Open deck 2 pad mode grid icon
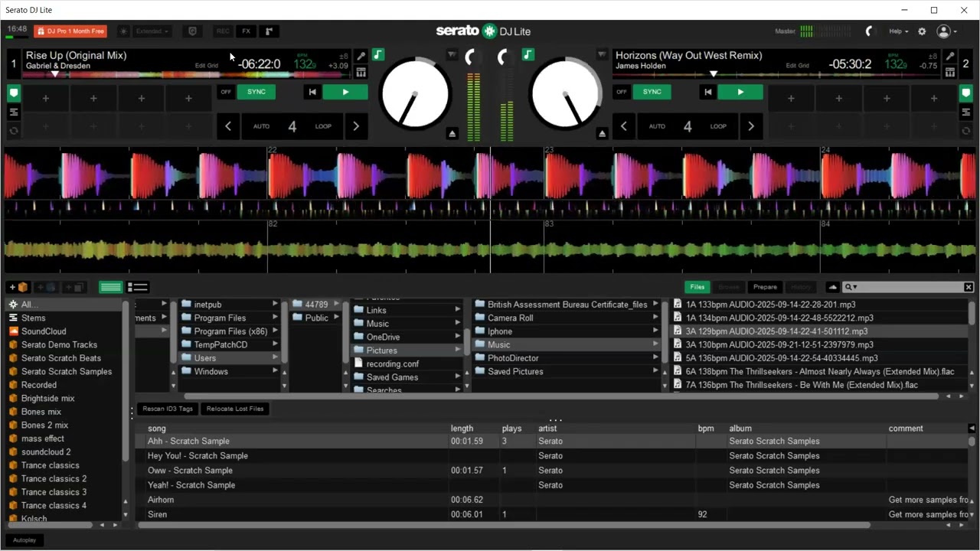This screenshot has width=980, height=551. (949, 72)
